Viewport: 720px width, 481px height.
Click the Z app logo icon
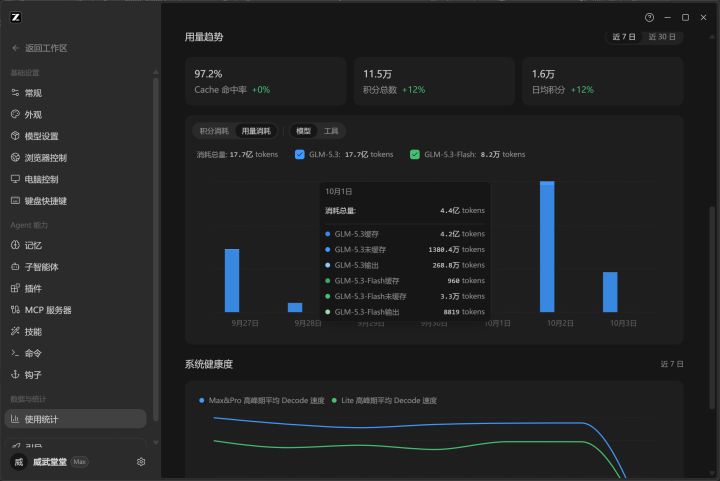point(16,17)
